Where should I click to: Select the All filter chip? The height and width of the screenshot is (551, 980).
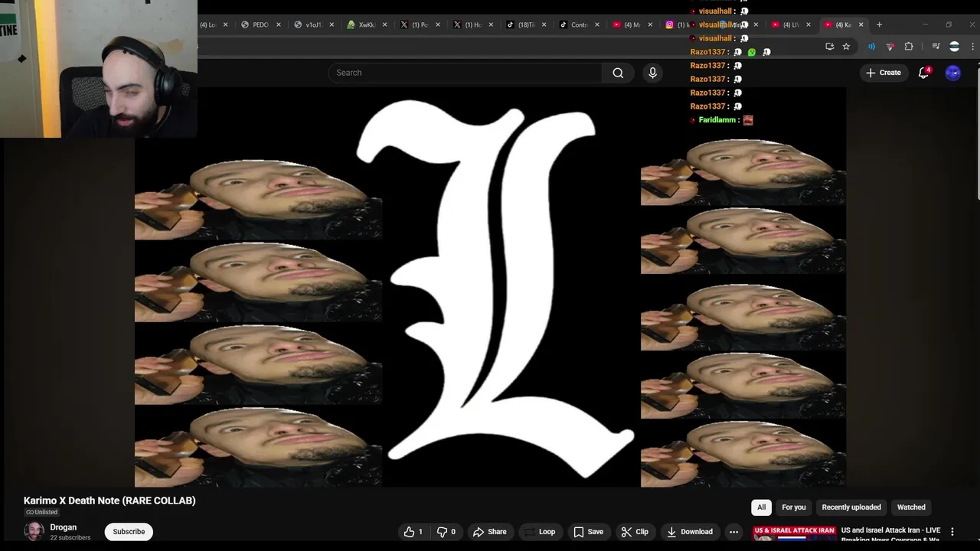click(761, 507)
